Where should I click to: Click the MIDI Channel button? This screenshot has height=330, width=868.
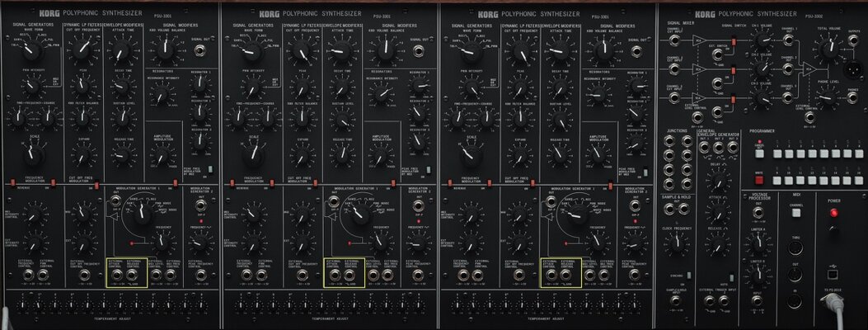click(x=796, y=212)
